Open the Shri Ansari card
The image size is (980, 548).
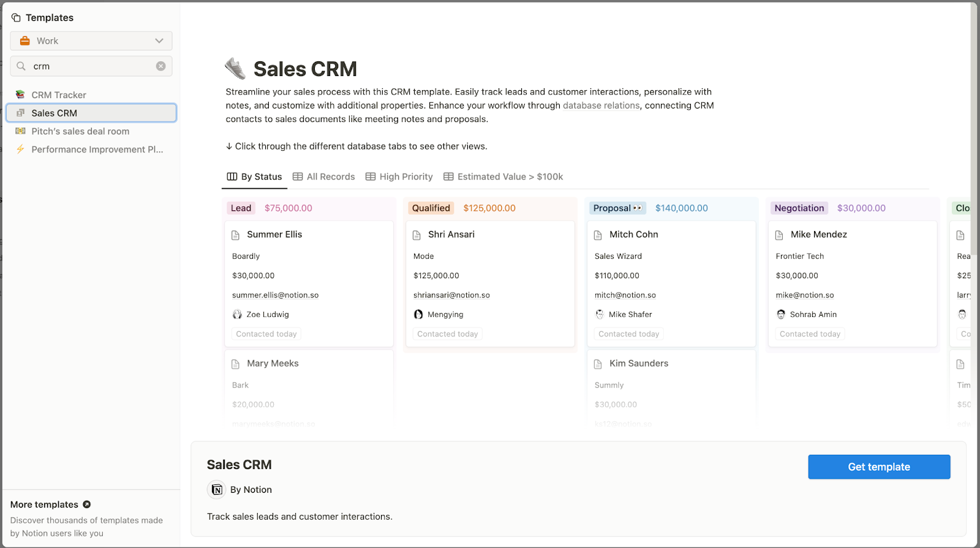pos(490,284)
